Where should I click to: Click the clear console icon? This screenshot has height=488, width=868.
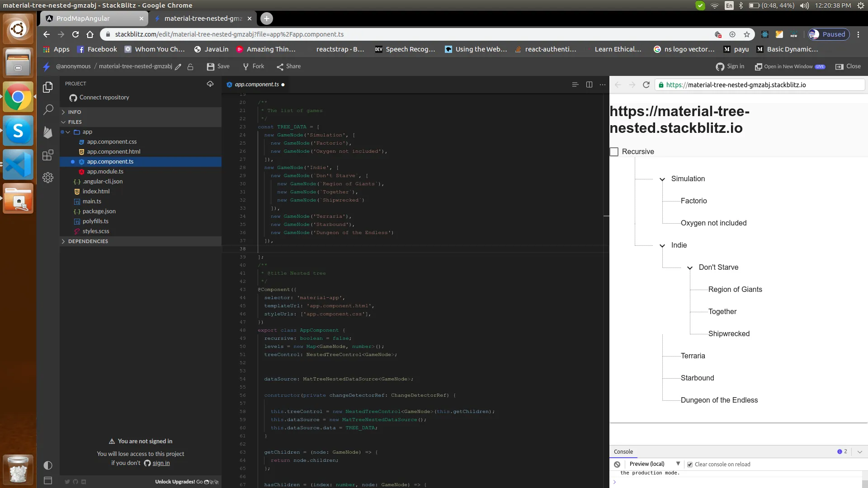617,464
